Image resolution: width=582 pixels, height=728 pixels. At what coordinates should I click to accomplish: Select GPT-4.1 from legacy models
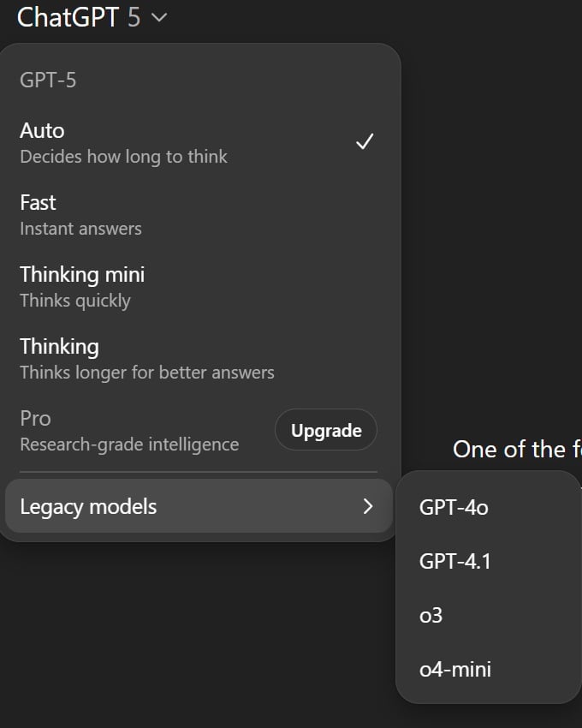tap(454, 561)
